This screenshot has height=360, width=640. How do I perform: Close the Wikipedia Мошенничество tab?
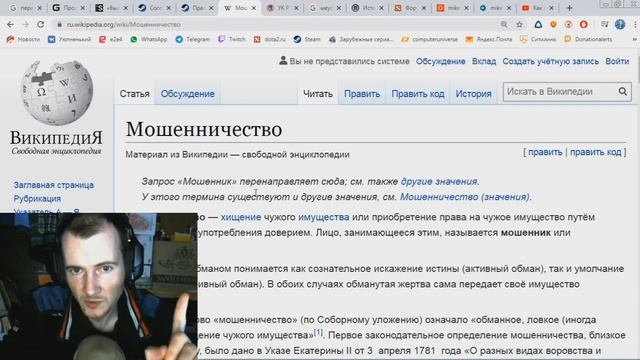253,8
